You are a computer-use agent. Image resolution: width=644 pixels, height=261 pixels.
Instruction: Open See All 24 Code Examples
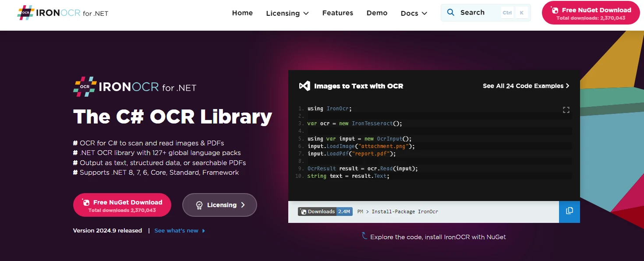[x=526, y=86]
